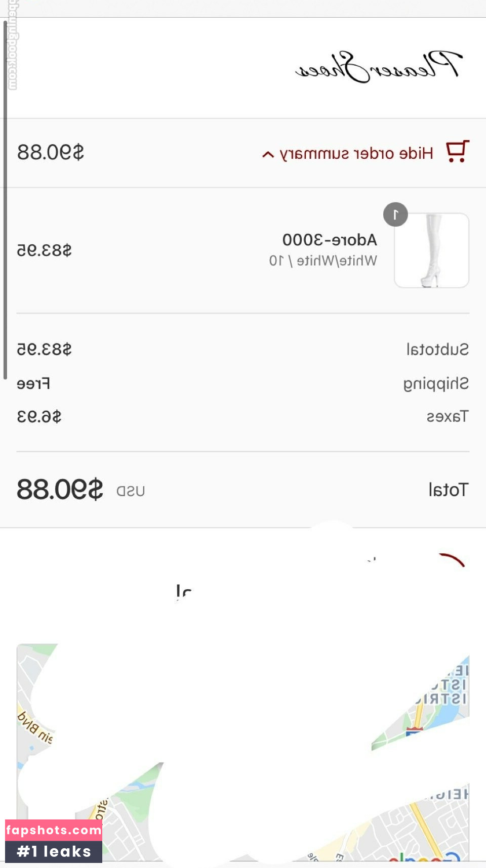Image resolution: width=486 pixels, height=868 pixels.
Task: Click the Subtotal label
Action: tap(437, 350)
